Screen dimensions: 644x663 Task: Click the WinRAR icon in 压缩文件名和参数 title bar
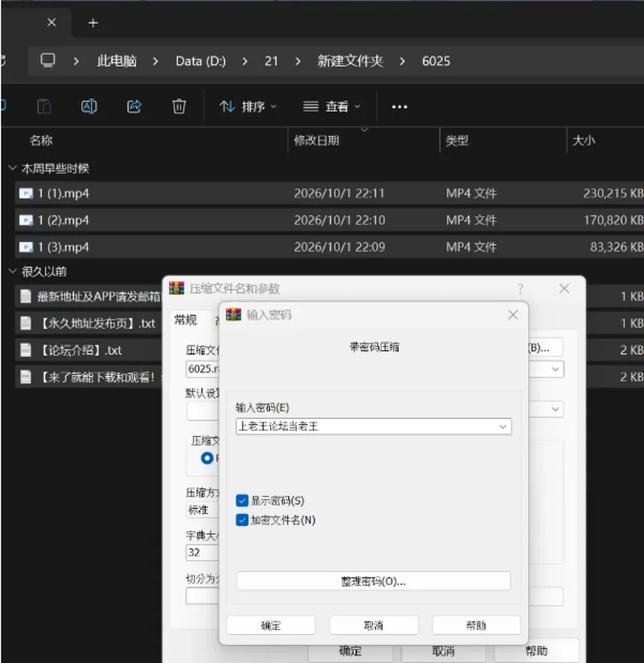click(176, 288)
